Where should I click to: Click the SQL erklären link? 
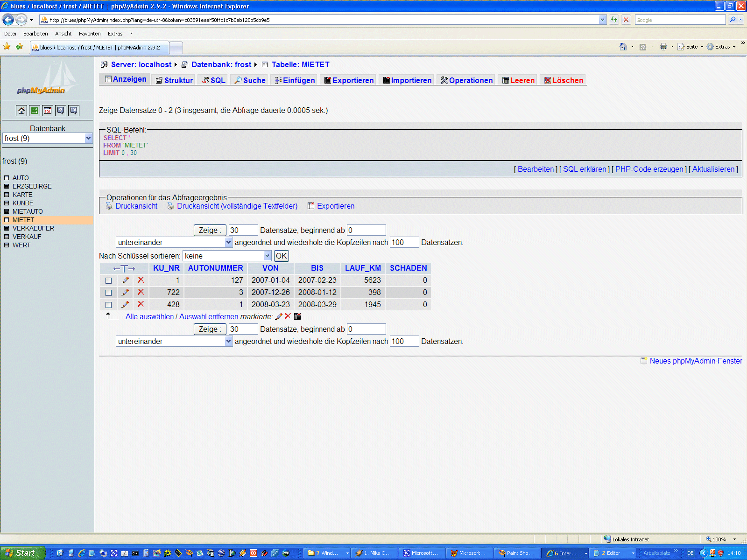[x=585, y=169]
